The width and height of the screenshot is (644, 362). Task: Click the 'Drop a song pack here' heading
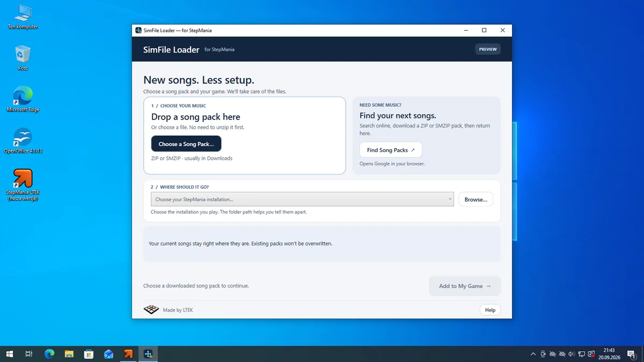195,117
